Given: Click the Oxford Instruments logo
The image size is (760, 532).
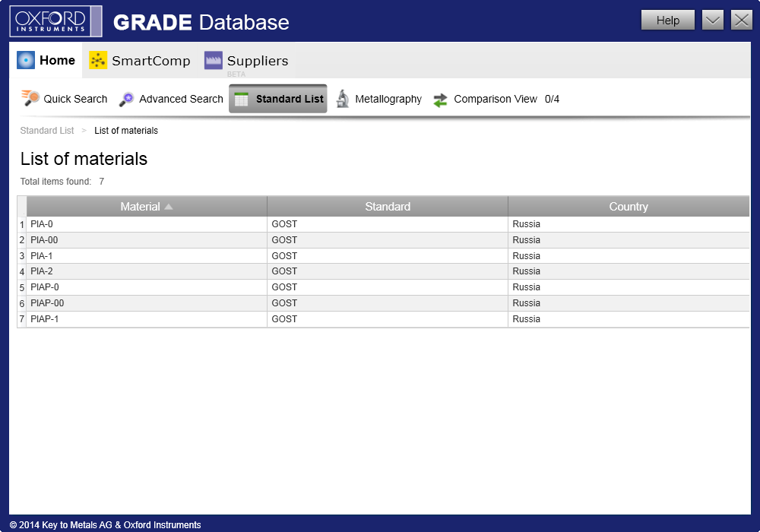Looking at the screenshot, I should tap(55, 21).
